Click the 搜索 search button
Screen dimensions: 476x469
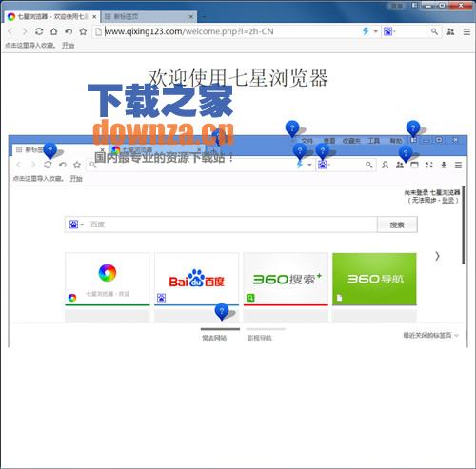pyautogui.click(x=397, y=225)
